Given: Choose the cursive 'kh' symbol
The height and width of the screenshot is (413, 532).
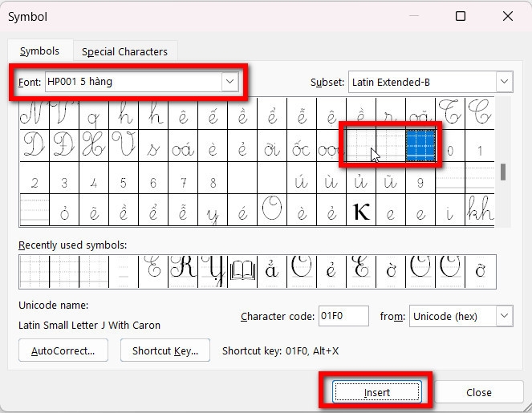Looking at the screenshot, I should pos(480,210).
